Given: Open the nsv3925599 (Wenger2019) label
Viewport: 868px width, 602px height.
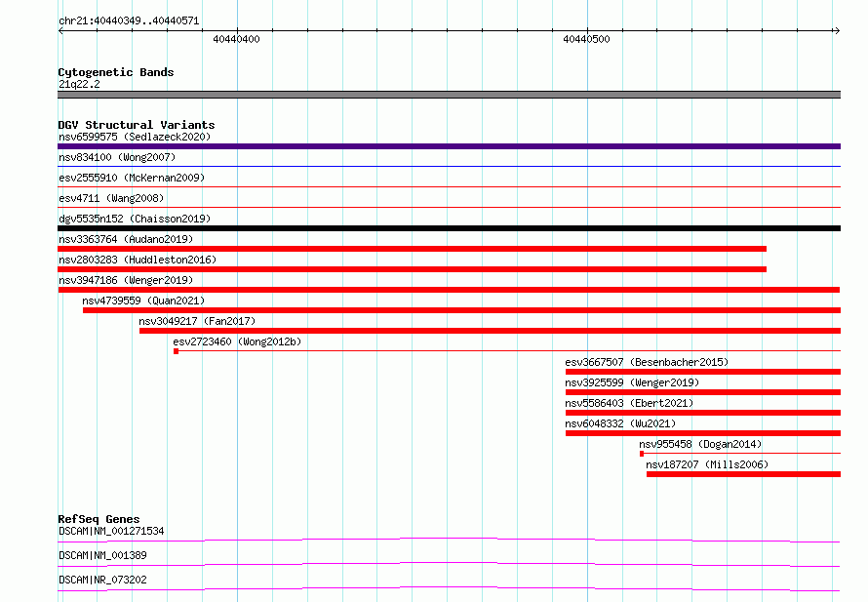Looking at the screenshot, I should [632, 382].
